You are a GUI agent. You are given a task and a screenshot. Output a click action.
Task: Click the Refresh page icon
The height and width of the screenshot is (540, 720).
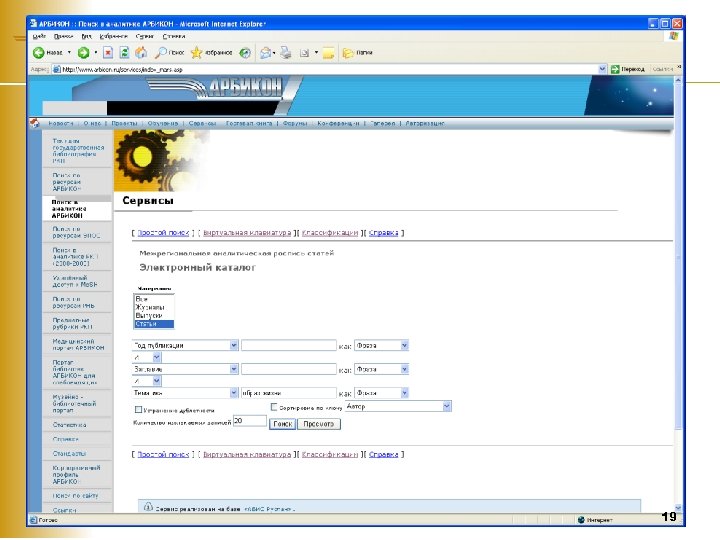coord(124,53)
